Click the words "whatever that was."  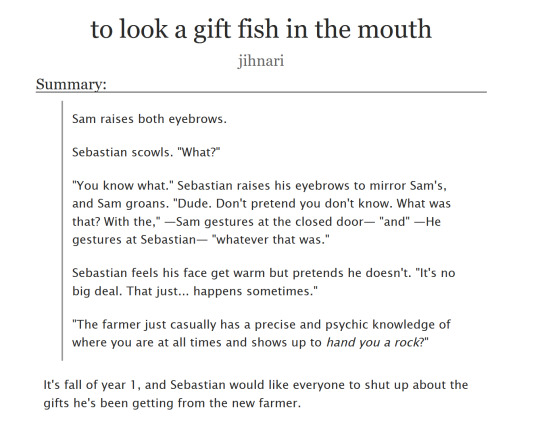tap(271, 239)
